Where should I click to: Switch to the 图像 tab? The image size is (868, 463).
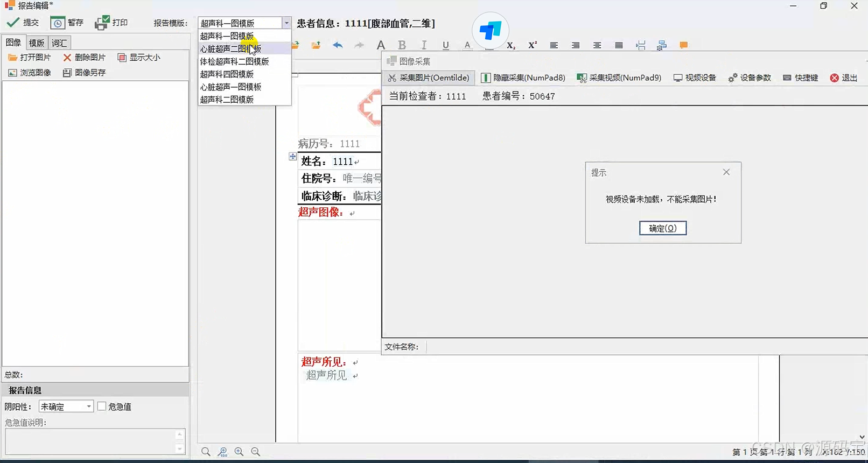(x=13, y=43)
